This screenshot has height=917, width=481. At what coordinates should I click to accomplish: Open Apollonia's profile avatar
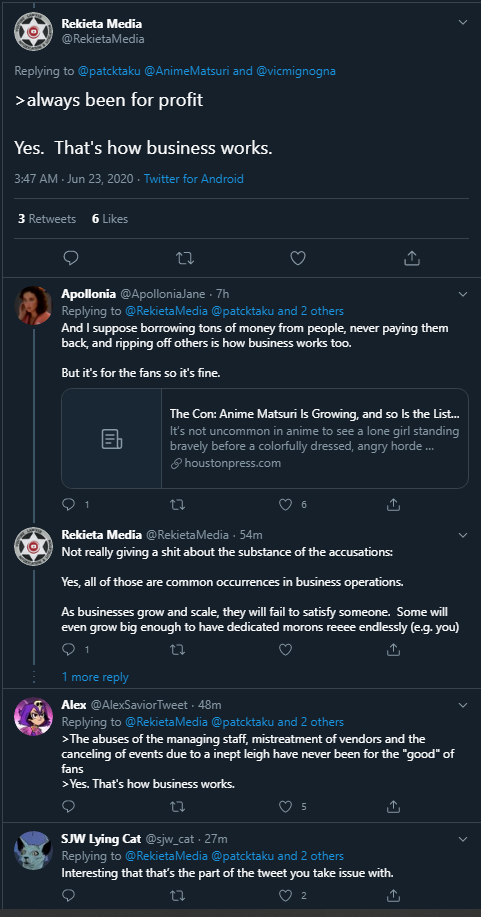click(x=33, y=305)
